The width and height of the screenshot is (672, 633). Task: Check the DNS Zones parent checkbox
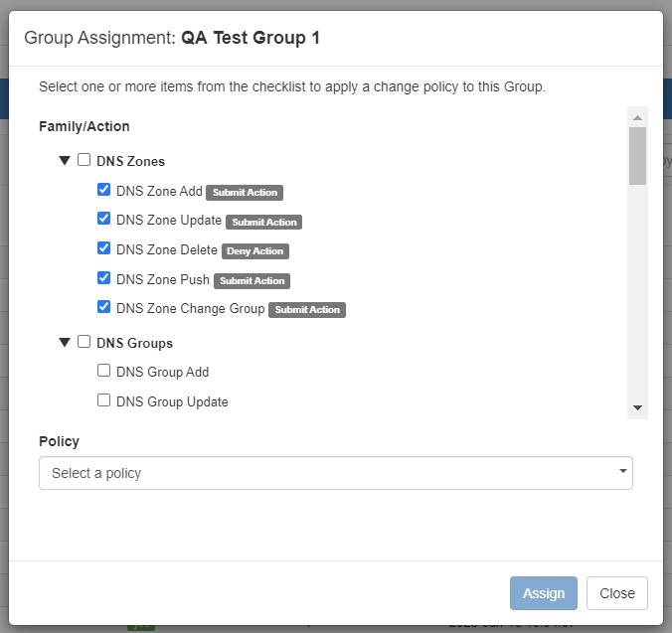click(x=84, y=160)
